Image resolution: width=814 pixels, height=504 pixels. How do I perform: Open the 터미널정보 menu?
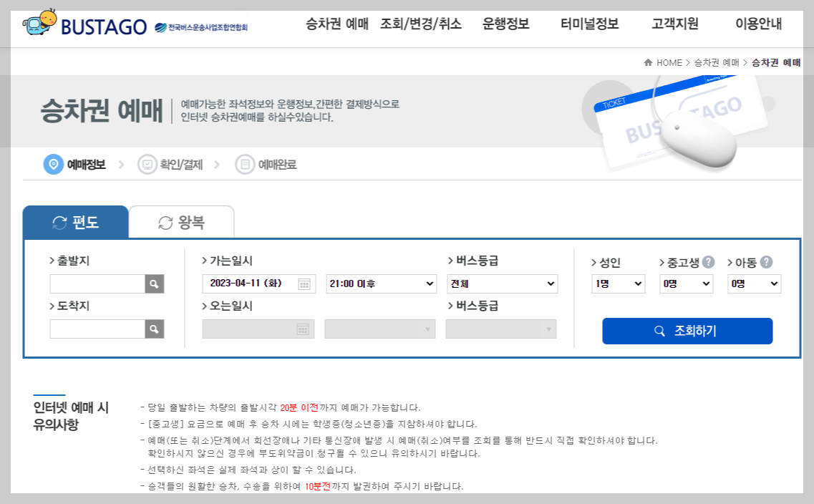590,24
